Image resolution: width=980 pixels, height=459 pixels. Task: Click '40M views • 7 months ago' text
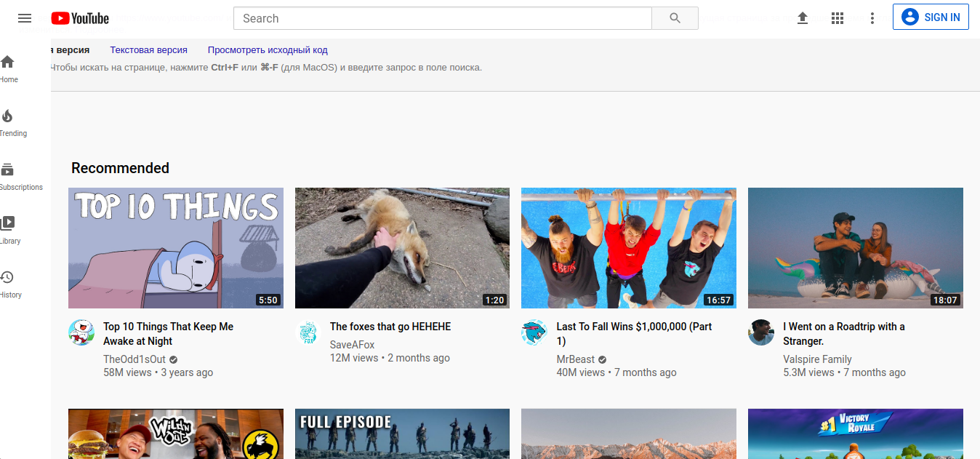(x=616, y=372)
